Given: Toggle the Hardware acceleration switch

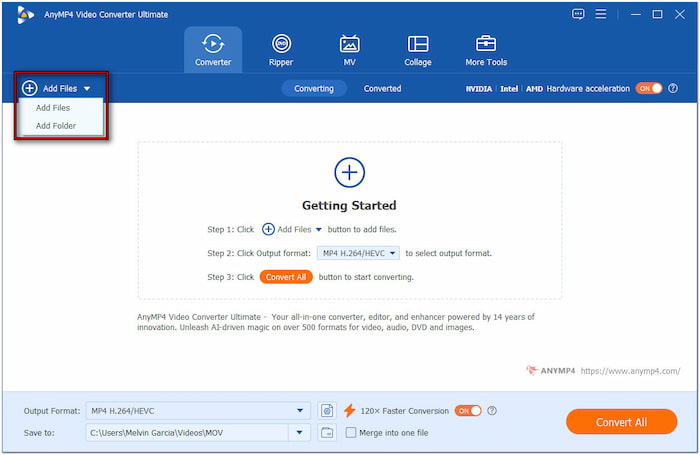Looking at the screenshot, I should click(650, 88).
